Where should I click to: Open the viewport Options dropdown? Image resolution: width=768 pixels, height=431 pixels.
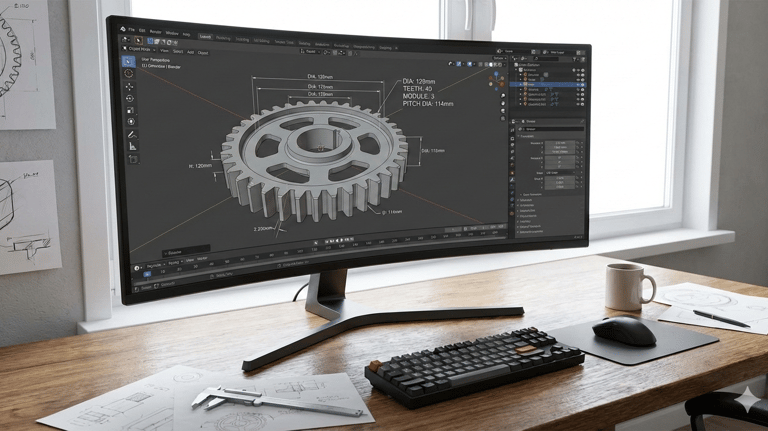coord(500,58)
